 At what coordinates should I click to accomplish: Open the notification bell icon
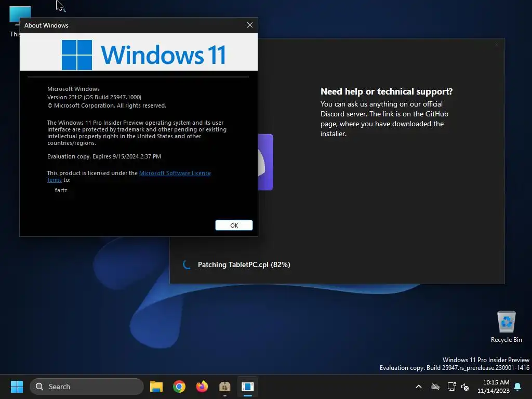518,387
